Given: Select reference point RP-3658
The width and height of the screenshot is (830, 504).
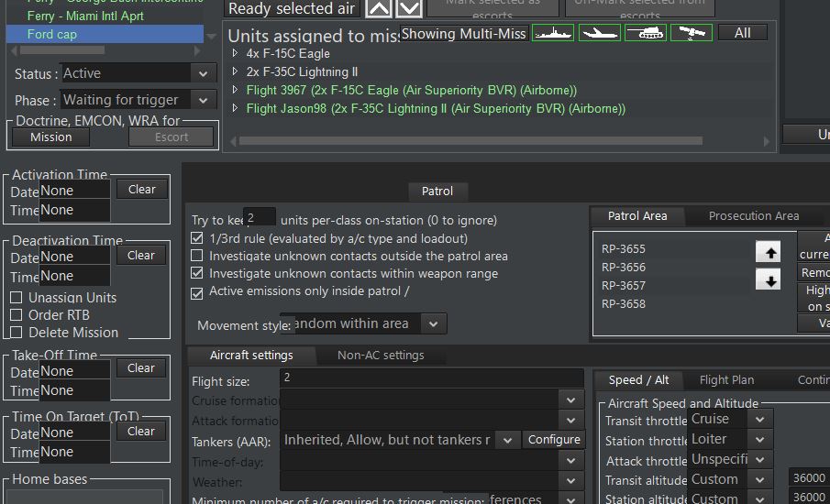Looking at the screenshot, I should [624, 304].
